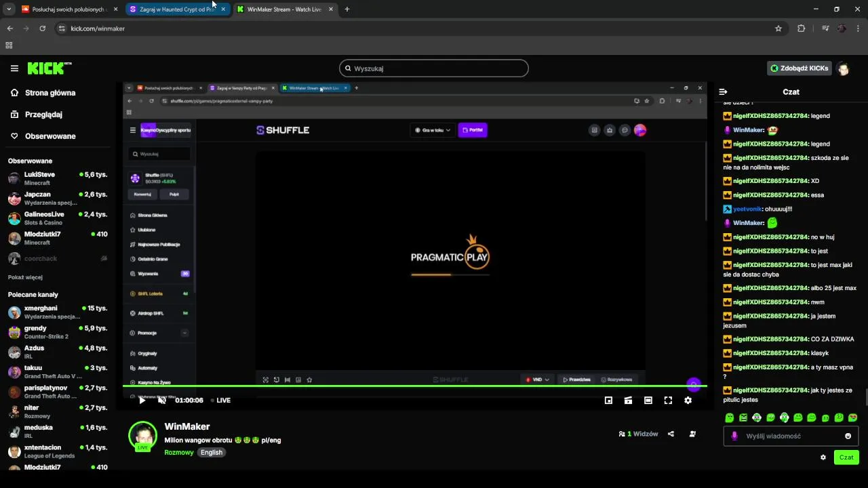The width and height of the screenshot is (868, 488).
Task: Open the viewers count list
Action: pyautogui.click(x=638, y=434)
